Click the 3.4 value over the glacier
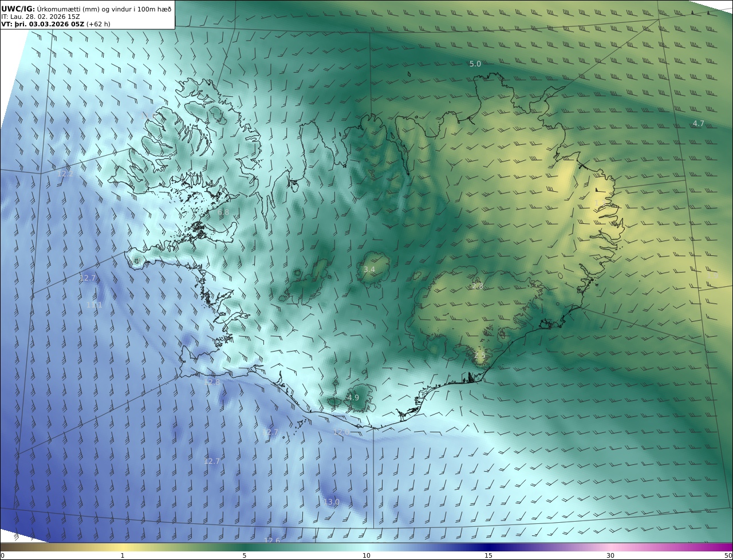Screen dimensions: 733x560 point(369,269)
